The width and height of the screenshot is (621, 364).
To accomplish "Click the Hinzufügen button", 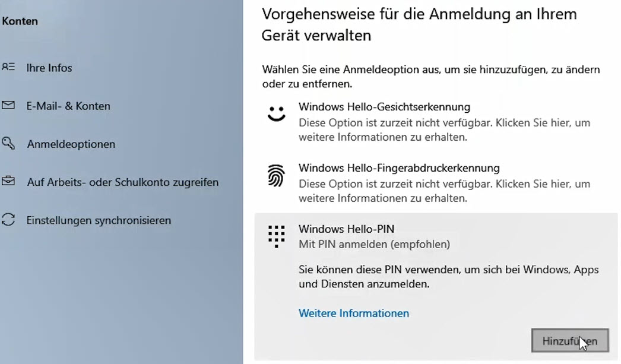I will point(570,340).
